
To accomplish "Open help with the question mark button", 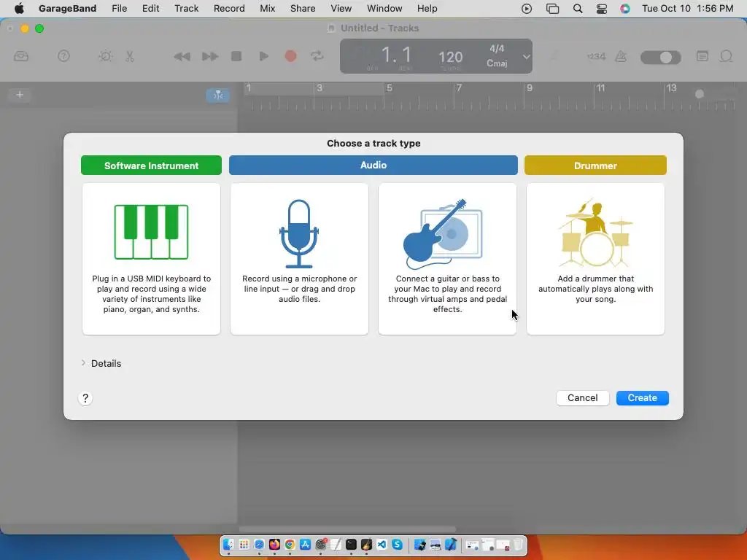I will coord(85,398).
